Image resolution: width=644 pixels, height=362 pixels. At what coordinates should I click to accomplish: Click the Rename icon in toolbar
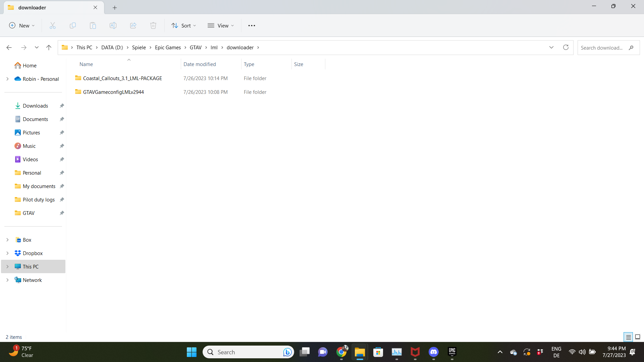point(113,25)
